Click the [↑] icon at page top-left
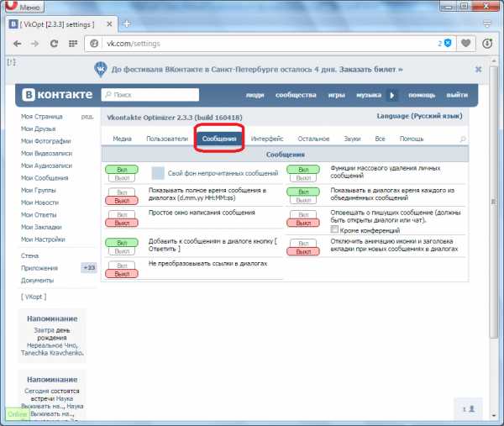 click(x=11, y=62)
